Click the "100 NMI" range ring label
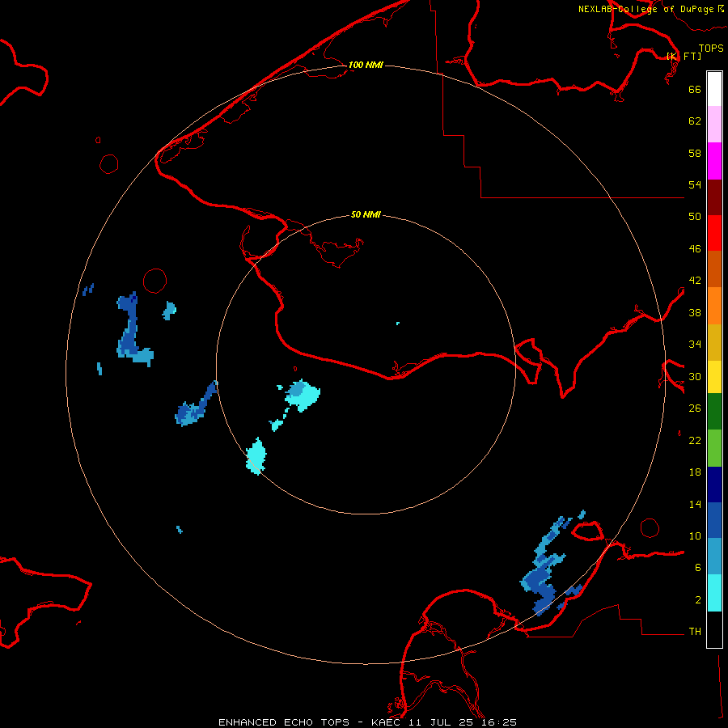 [366, 65]
